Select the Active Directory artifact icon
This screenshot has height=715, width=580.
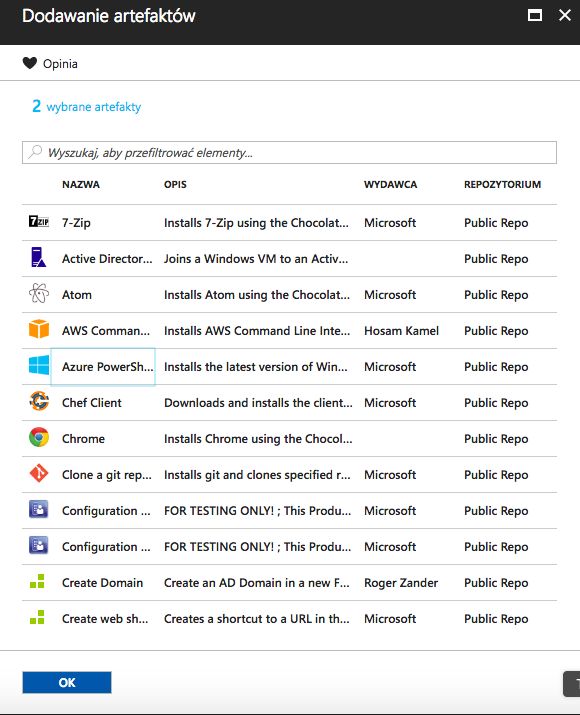tap(39, 257)
